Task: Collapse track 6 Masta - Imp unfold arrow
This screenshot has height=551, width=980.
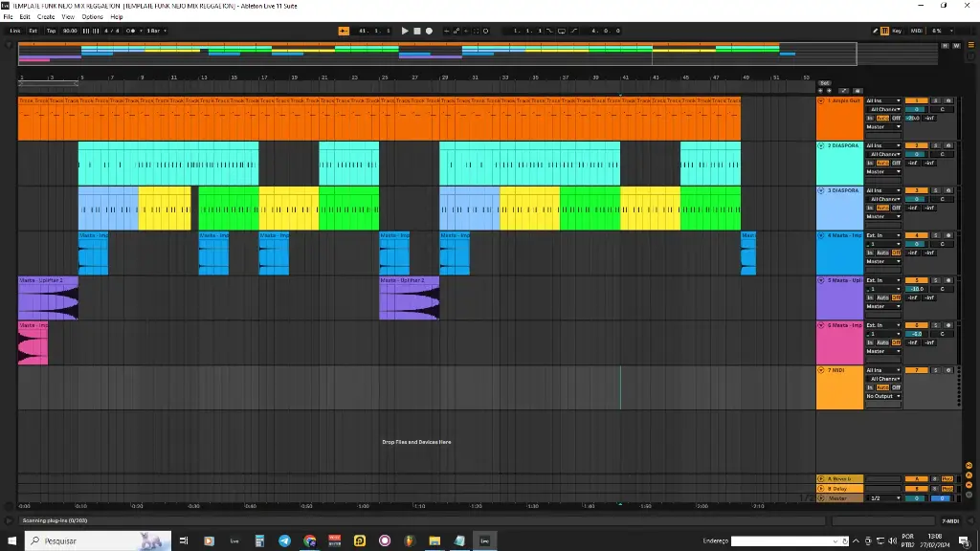Action: pyautogui.click(x=821, y=326)
